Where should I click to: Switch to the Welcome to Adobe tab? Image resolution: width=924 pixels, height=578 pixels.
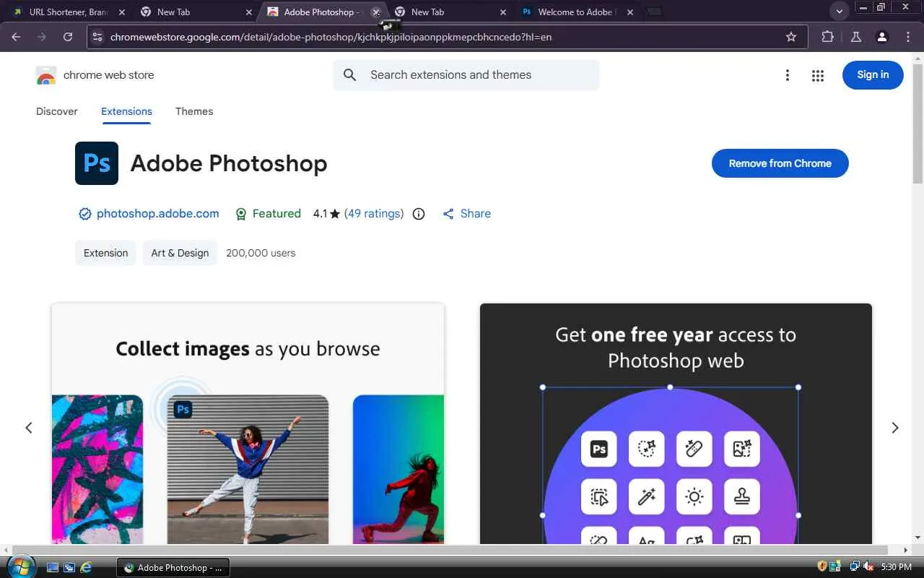pos(578,12)
